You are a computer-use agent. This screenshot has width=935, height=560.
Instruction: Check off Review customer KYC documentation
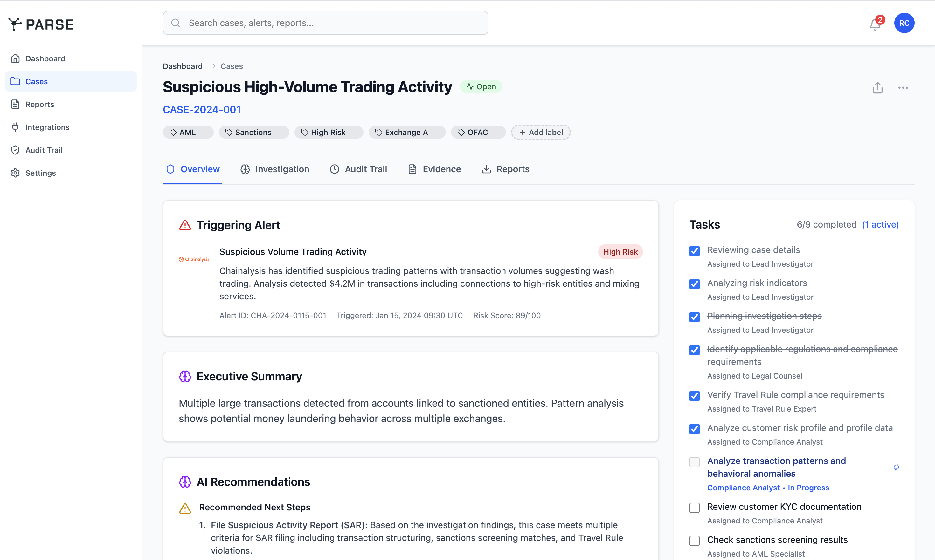695,508
